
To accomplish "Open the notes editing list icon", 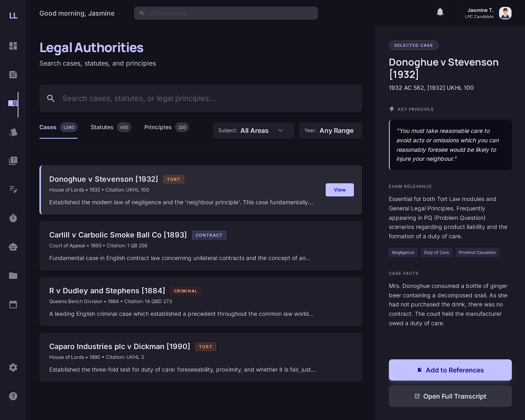I will point(13,189).
